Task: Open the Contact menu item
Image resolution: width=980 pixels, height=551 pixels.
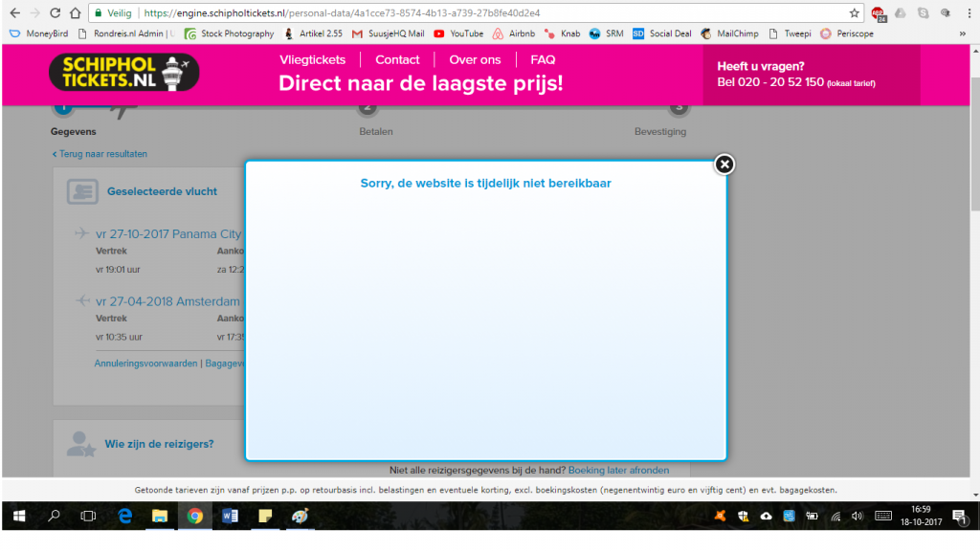Action: coord(397,60)
